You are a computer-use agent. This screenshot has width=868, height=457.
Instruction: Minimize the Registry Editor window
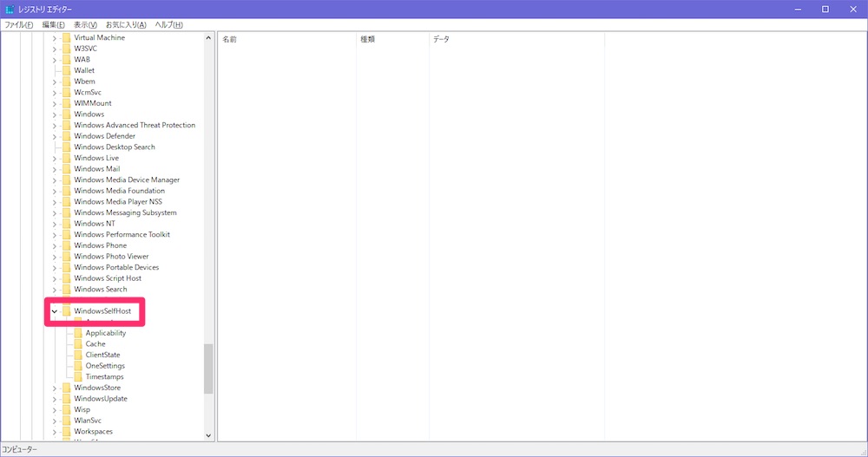tap(798, 10)
